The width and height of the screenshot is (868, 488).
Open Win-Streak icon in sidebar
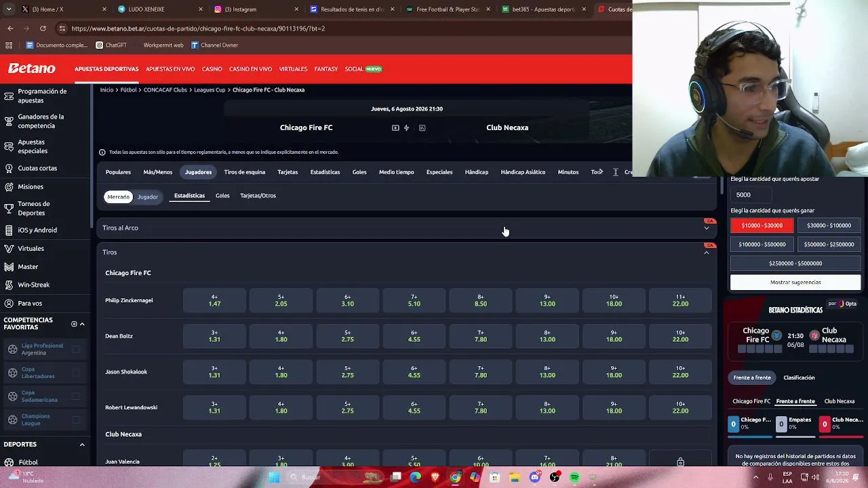click(9, 285)
